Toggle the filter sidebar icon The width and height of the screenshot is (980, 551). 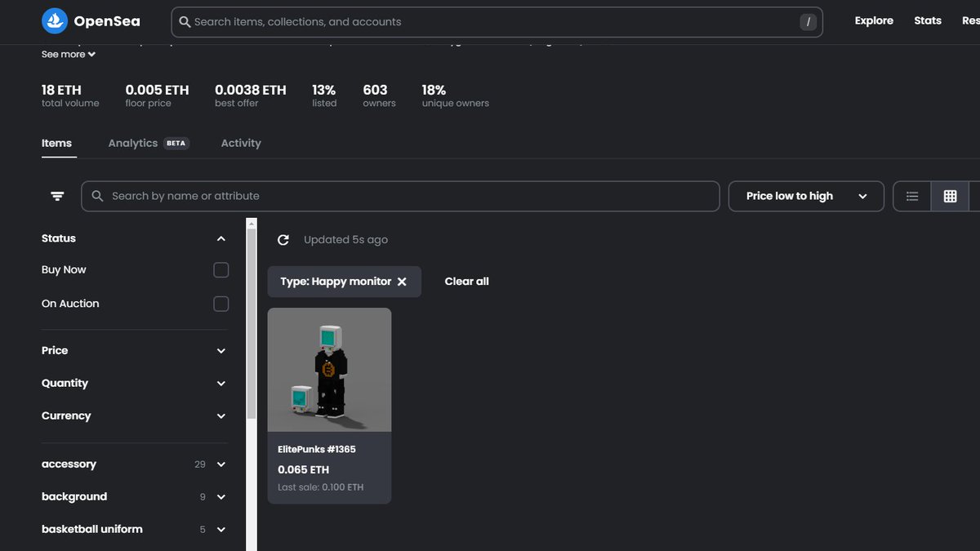coord(57,196)
